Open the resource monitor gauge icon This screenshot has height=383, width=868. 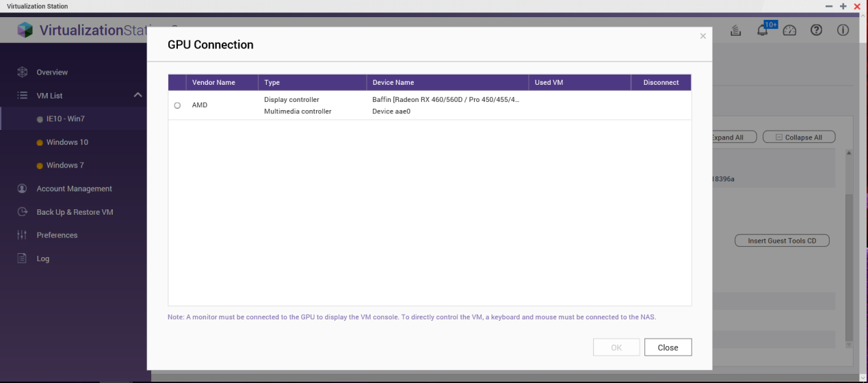pos(789,31)
